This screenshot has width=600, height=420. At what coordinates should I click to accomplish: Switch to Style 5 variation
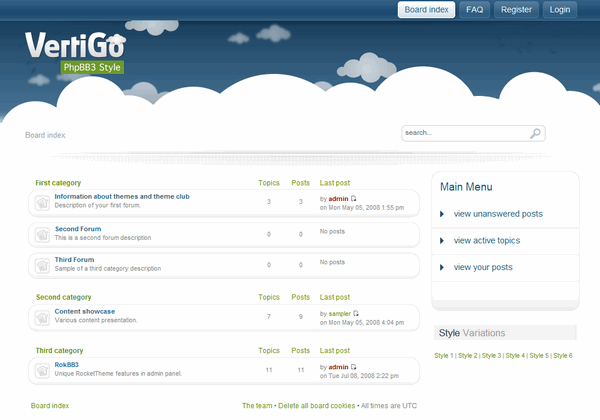pos(539,355)
